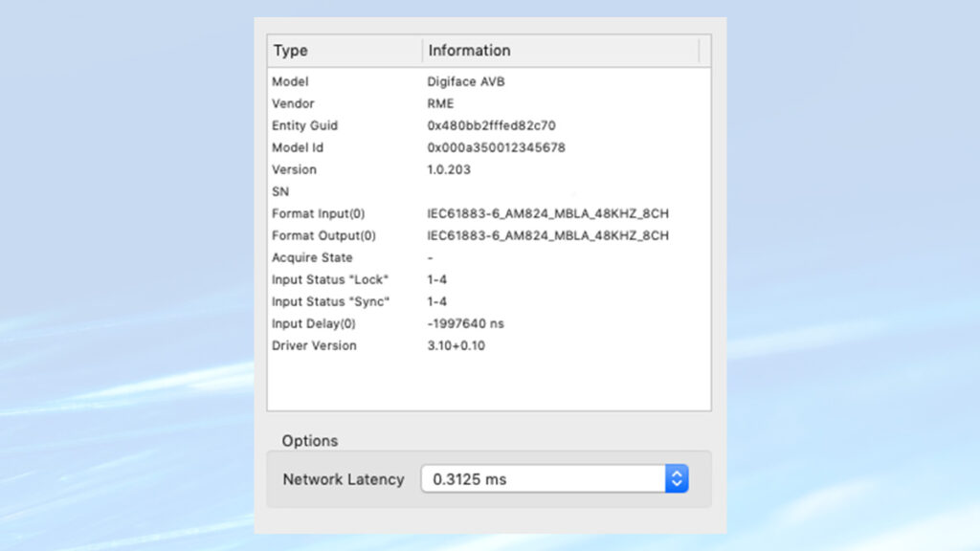Select the SN row
Screen dimensions: 980x551
click(280, 192)
